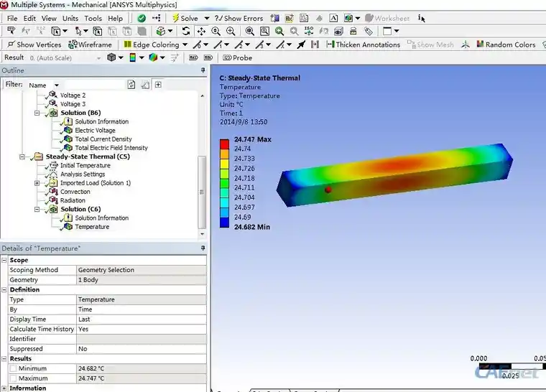Open the Viewports dropdown arrow
The width and height of the screenshot is (546, 392).
pos(397,32)
